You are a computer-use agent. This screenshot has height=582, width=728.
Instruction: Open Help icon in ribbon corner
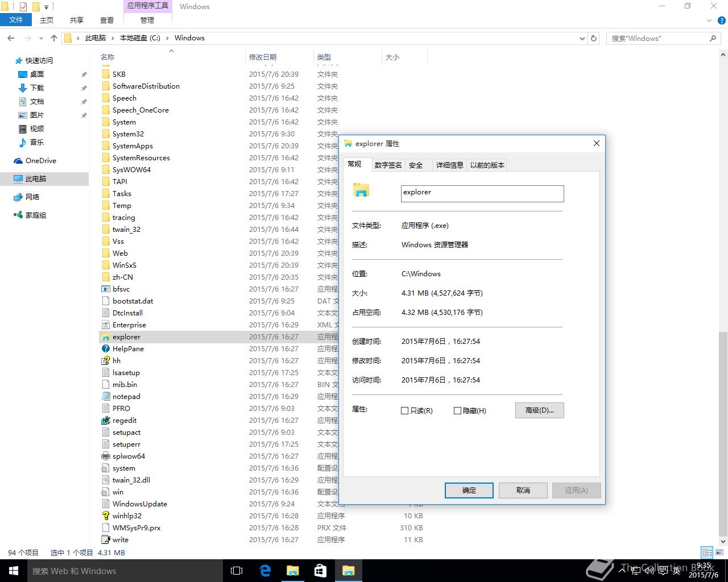pos(723,20)
